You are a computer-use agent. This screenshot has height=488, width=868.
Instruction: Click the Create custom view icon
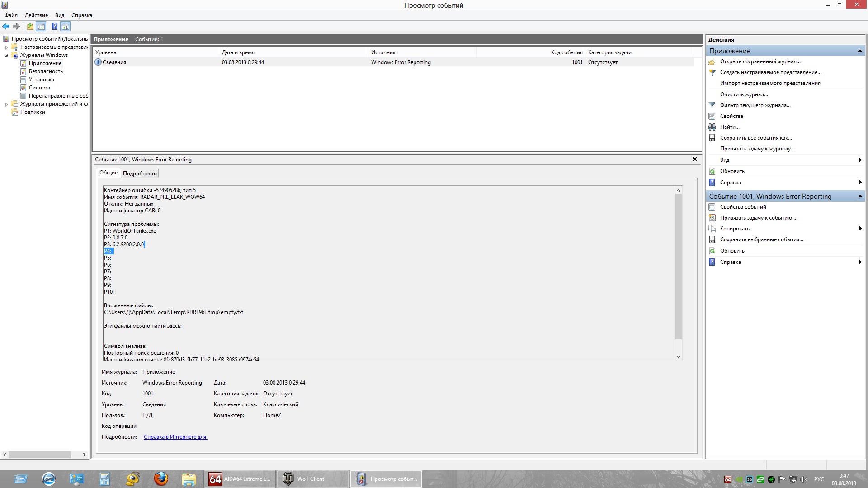point(712,72)
